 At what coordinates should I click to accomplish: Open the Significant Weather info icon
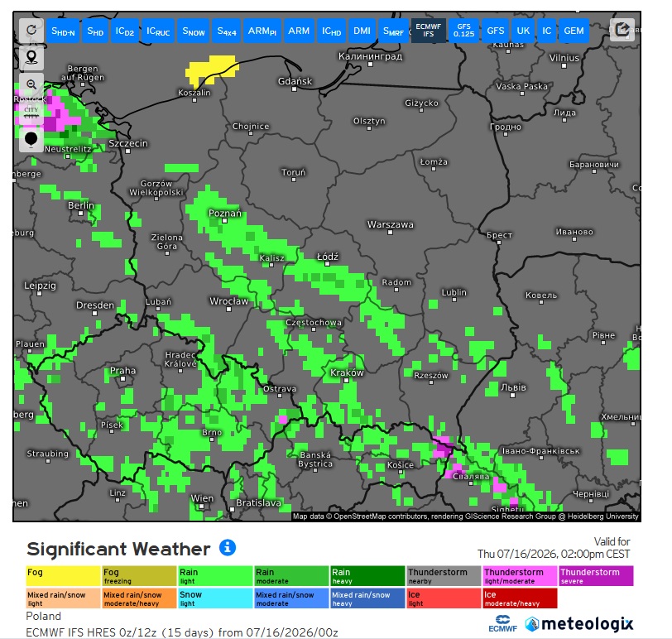(228, 548)
